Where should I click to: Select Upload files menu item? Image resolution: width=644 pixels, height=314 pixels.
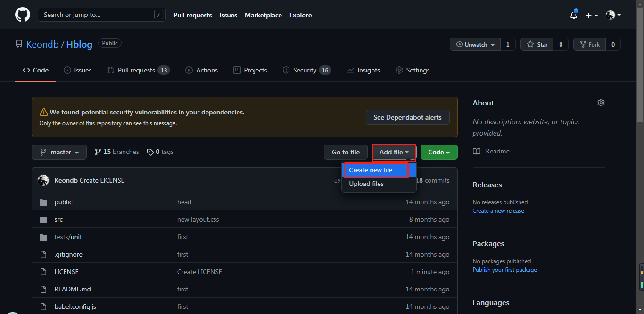pos(379,184)
